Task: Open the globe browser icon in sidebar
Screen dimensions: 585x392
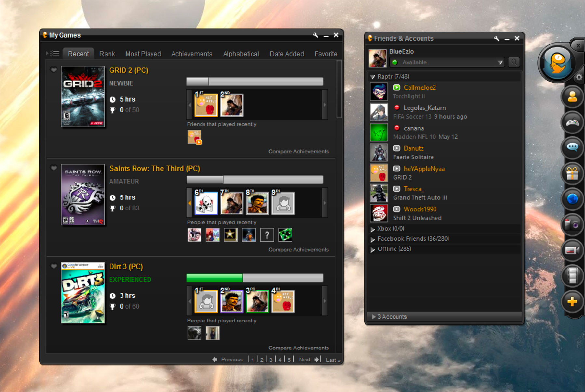Action: point(572,198)
